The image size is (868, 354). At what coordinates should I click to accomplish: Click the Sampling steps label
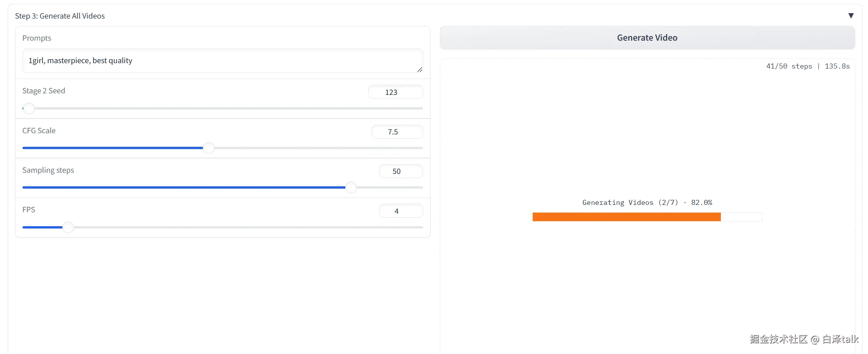pos(48,170)
